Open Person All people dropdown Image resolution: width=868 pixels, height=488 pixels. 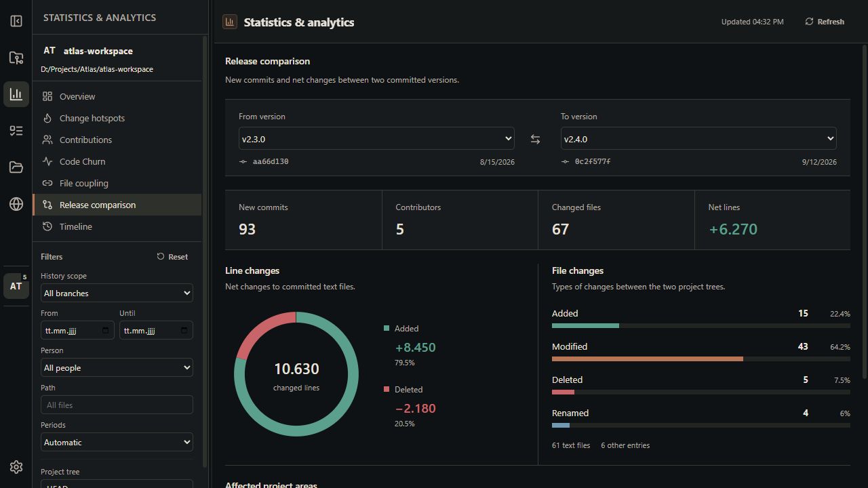click(117, 368)
